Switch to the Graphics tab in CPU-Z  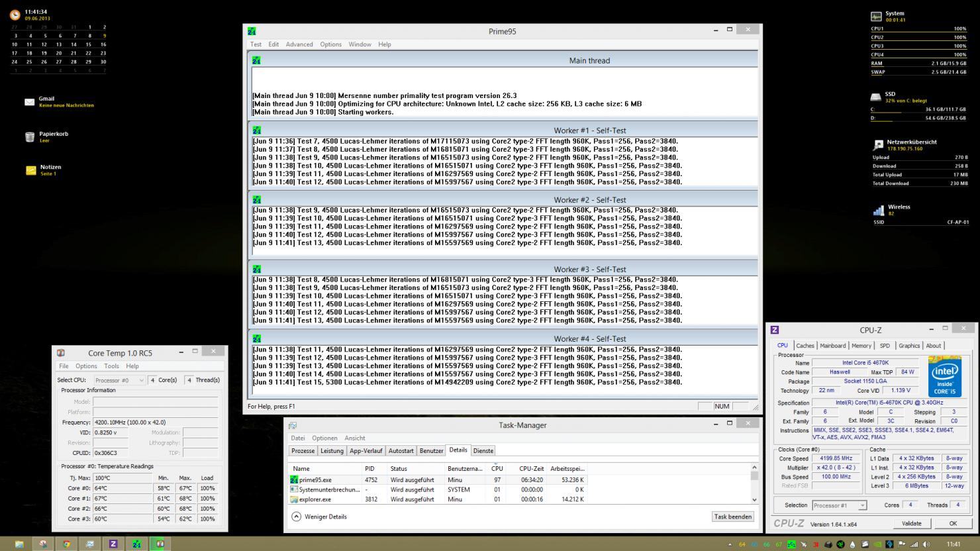909,346
